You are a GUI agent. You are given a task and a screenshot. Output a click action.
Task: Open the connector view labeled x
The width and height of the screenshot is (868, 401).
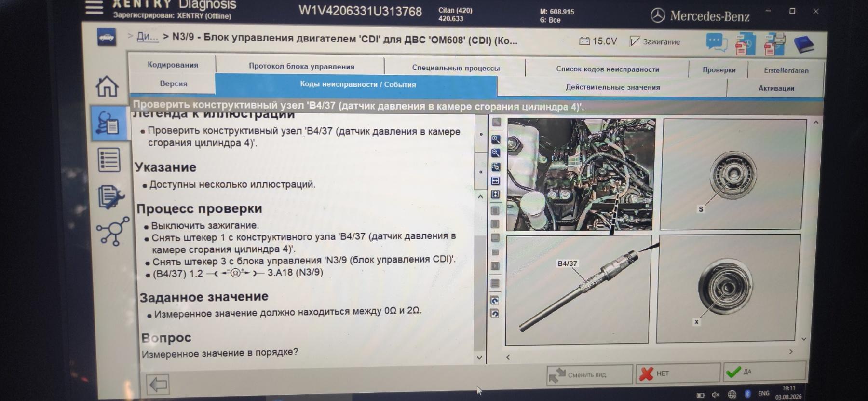[728, 288]
